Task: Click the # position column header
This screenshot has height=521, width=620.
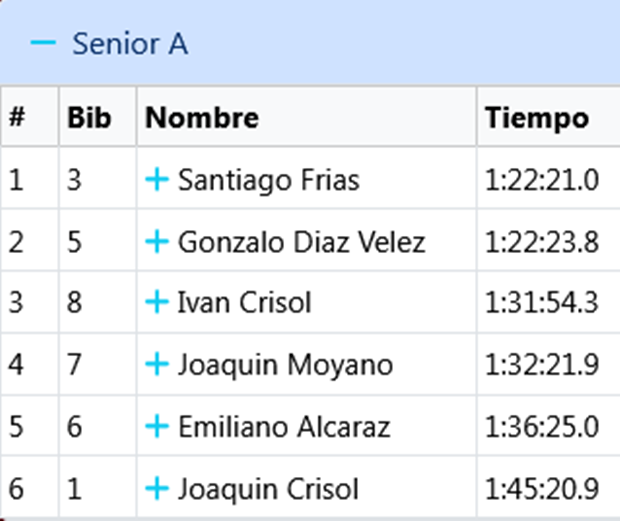Action: click(16, 118)
